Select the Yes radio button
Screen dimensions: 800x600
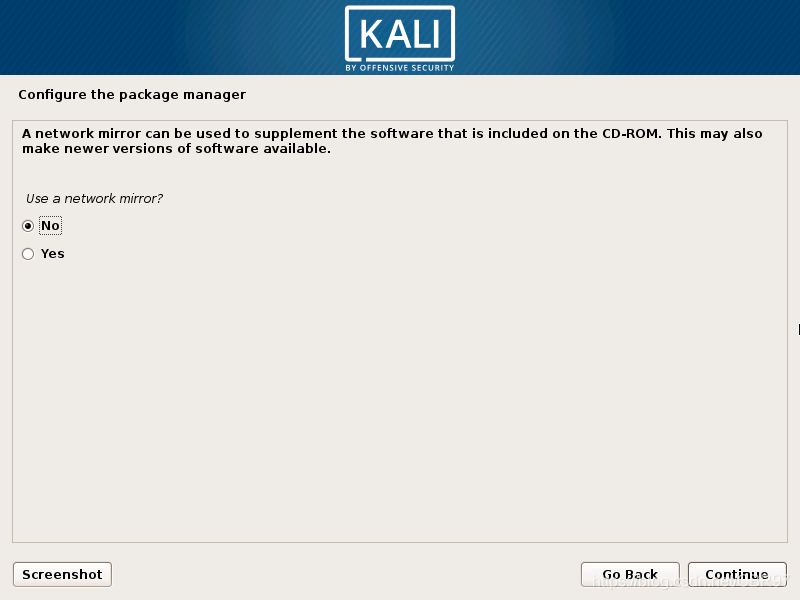[28, 254]
